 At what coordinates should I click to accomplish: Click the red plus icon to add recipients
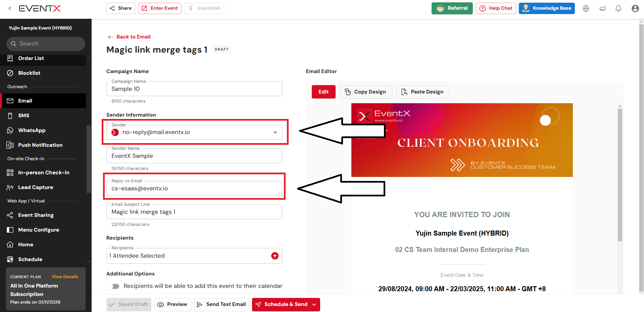point(275,256)
